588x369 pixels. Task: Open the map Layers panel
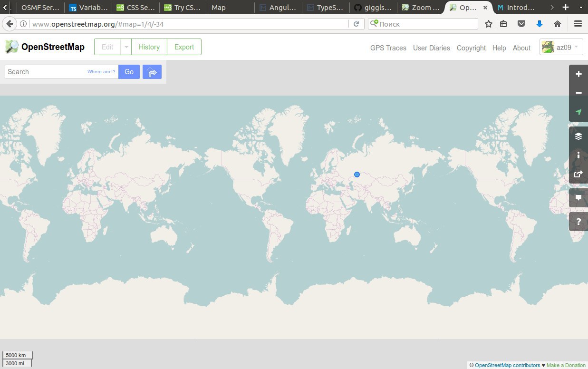coord(578,136)
